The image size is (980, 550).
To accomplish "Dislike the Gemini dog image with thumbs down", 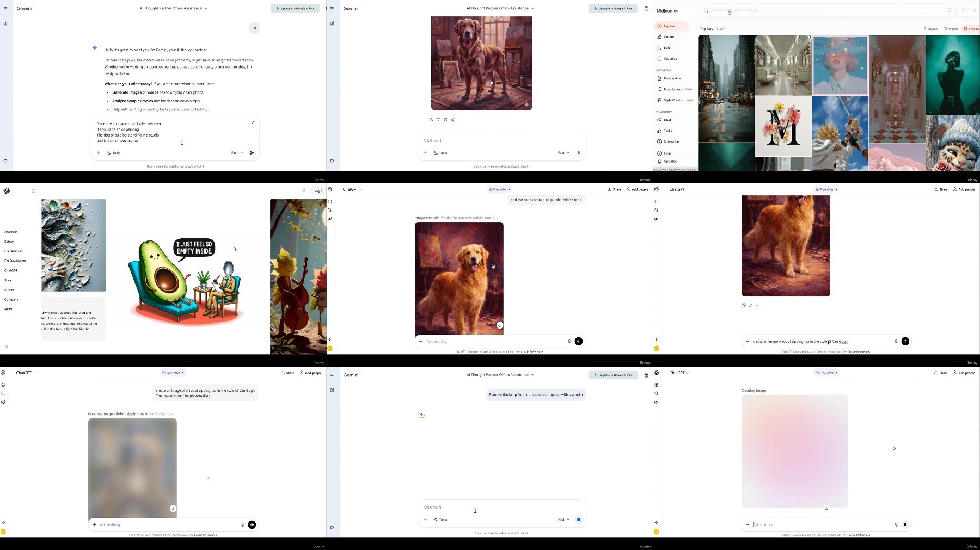I will click(438, 120).
